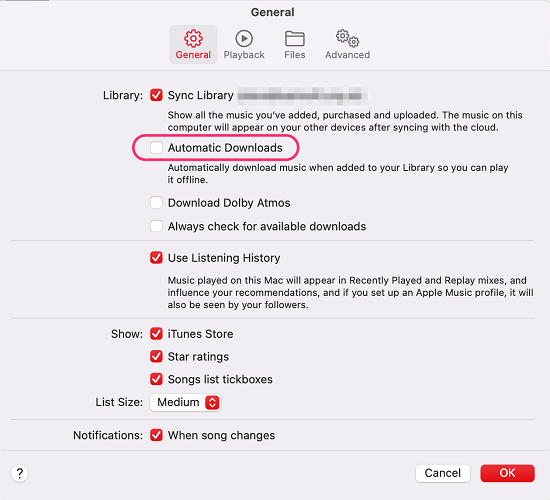The image size is (550, 500).
Task: Toggle Songs list tickboxes option
Action: (156, 379)
